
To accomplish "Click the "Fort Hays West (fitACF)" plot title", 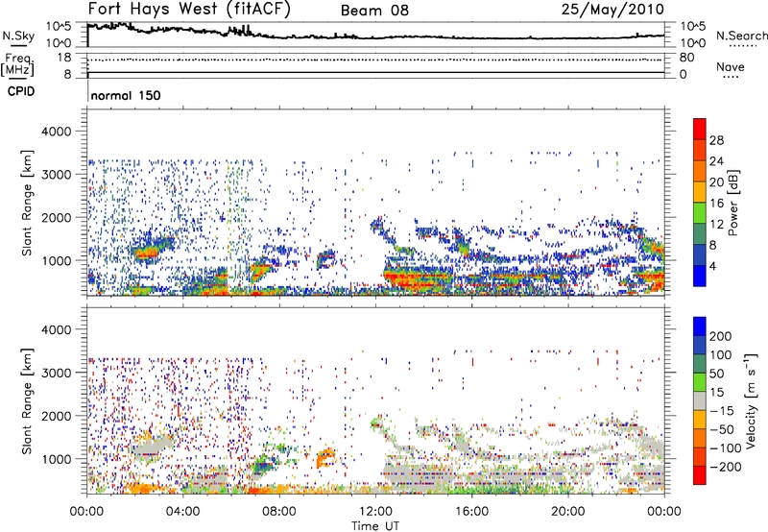I will pyautogui.click(x=189, y=10).
